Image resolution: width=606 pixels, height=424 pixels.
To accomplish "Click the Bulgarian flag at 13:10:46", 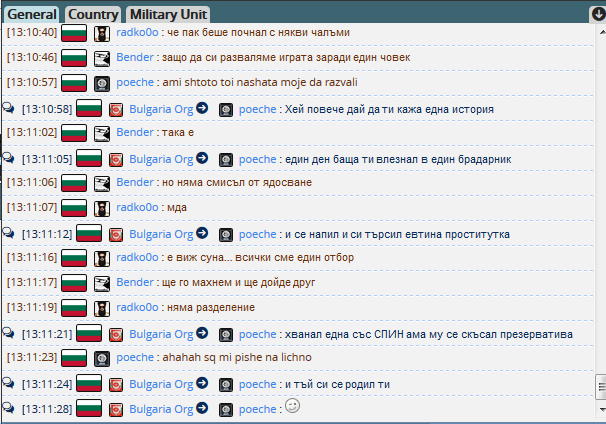I will (x=74, y=58).
